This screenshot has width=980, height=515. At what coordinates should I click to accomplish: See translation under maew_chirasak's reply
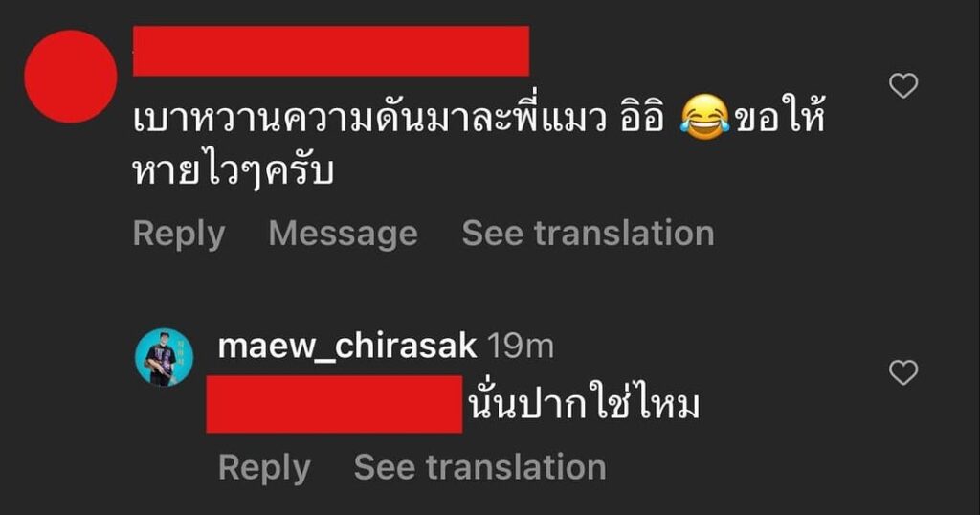(480, 467)
